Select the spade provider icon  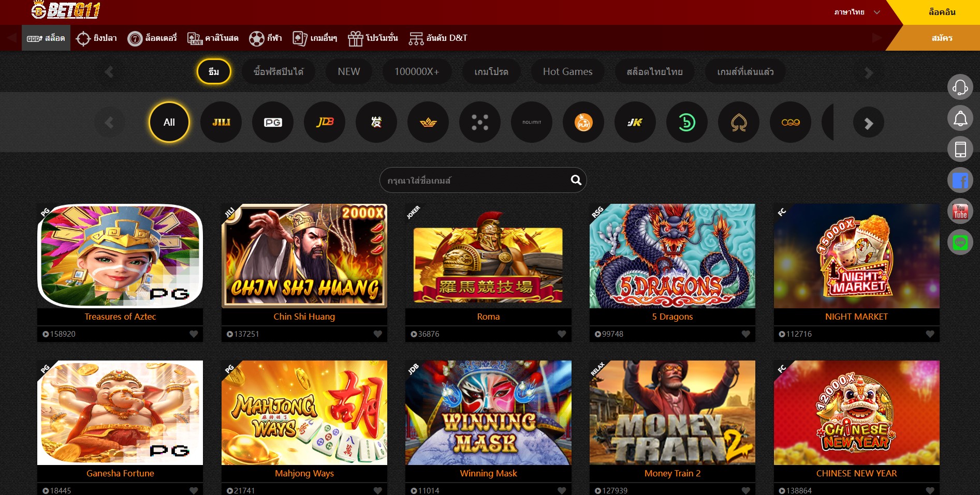click(739, 123)
